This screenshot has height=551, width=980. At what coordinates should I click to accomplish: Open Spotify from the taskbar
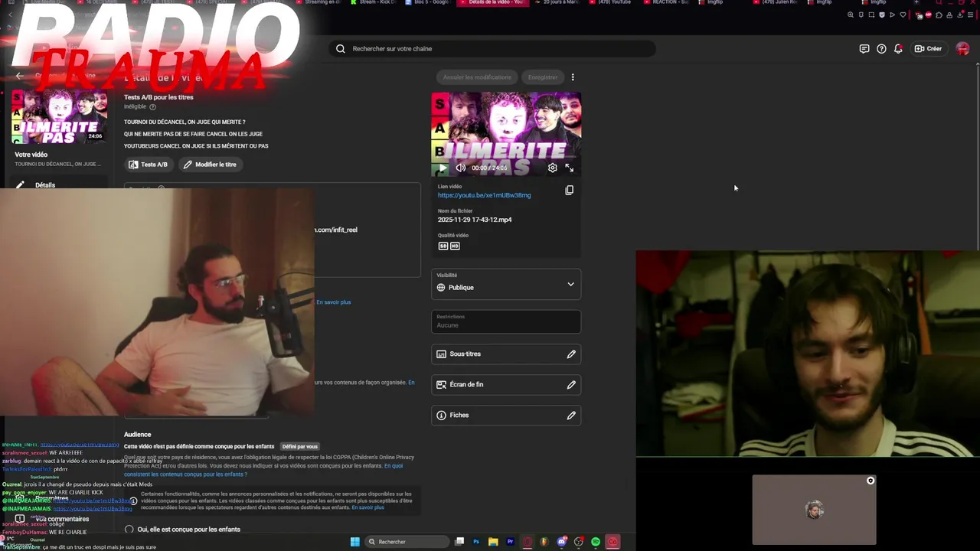coord(596,542)
